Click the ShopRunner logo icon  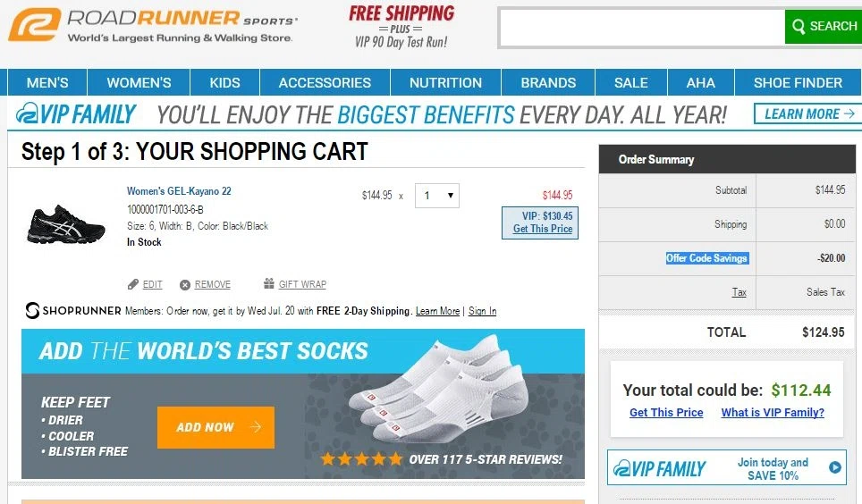tap(32, 311)
